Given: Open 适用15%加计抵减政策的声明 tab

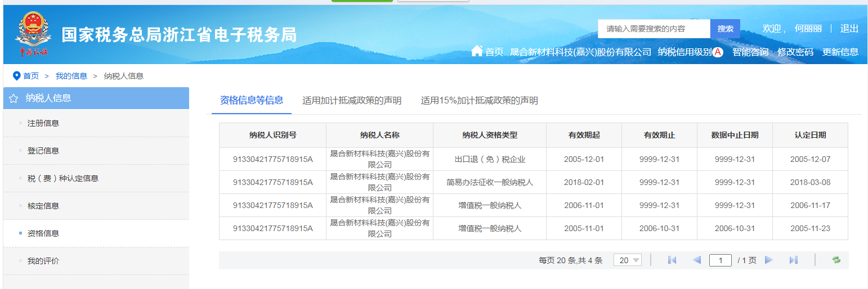Looking at the screenshot, I should 479,101.
